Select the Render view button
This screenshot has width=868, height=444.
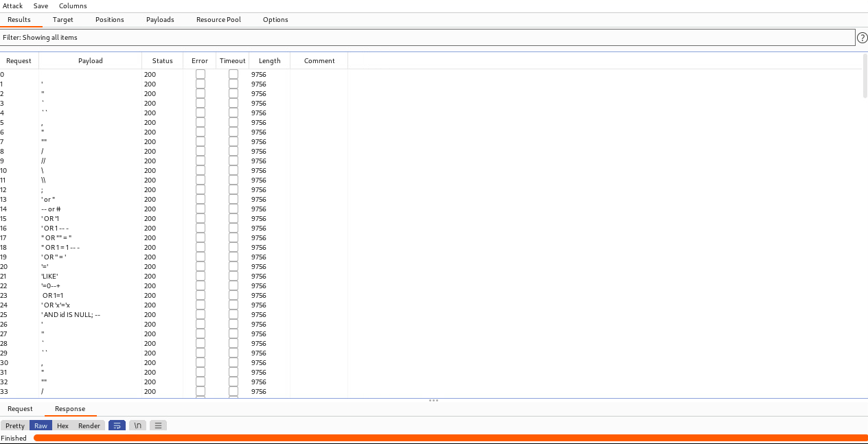pyautogui.click(x=89, y=425)
